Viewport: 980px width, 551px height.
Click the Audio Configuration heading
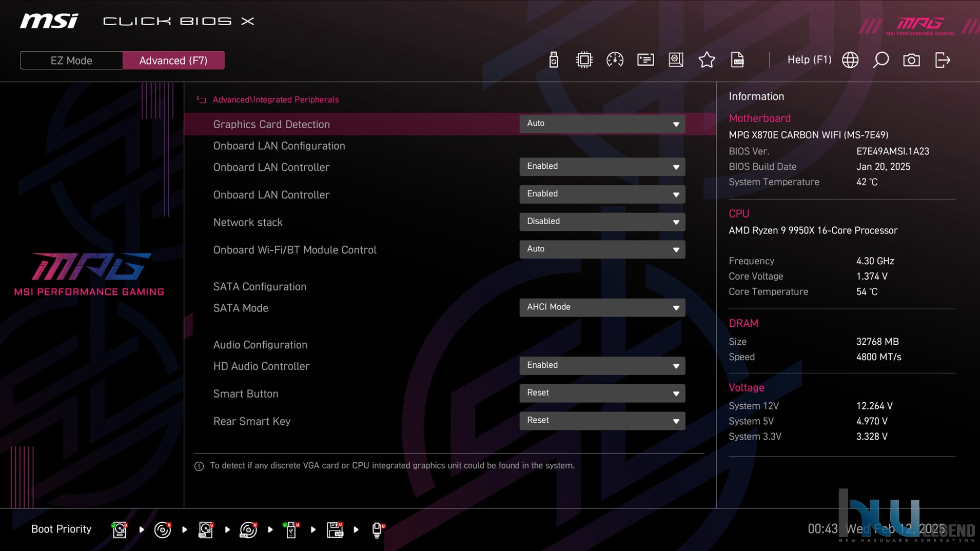260,345
